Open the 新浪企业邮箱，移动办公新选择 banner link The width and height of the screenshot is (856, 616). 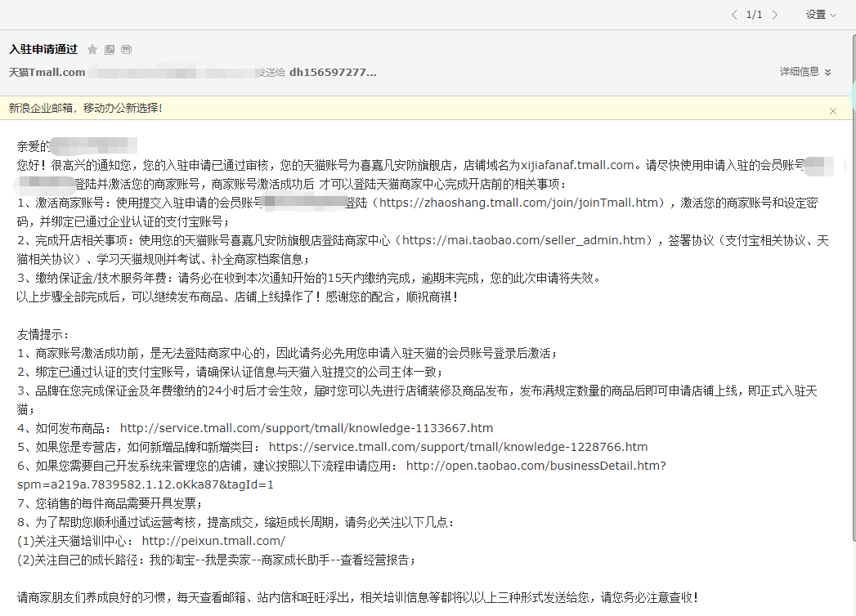86,108
